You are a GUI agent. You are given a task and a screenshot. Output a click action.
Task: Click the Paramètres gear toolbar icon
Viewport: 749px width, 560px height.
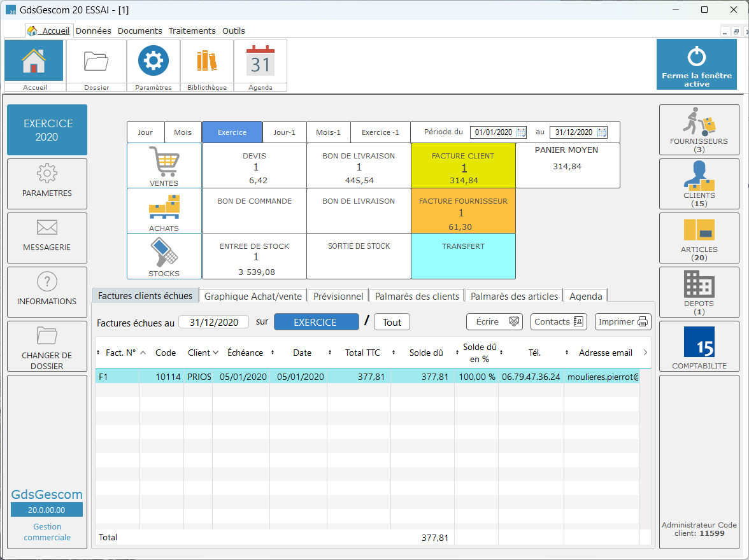pos(153,62)
